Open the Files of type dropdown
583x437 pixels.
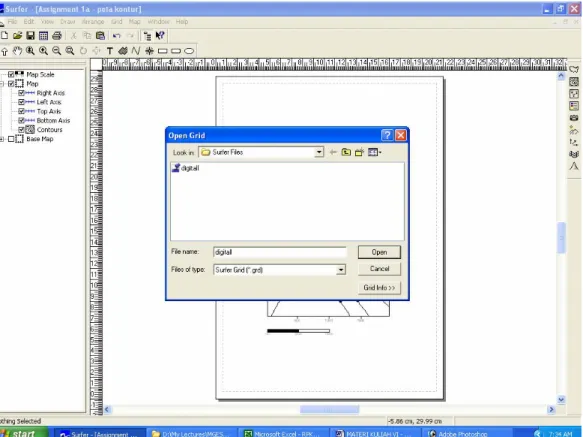click(341, 270)
